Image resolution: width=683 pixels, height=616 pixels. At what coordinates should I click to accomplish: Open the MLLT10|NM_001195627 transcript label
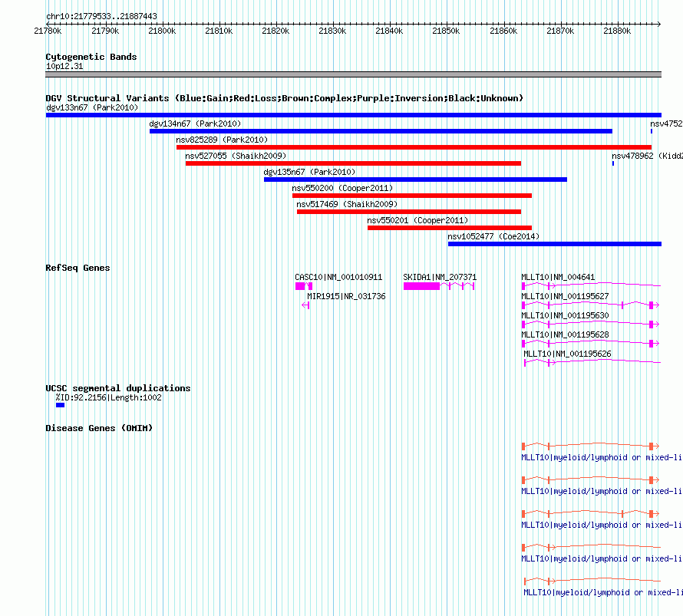(565, 296)
